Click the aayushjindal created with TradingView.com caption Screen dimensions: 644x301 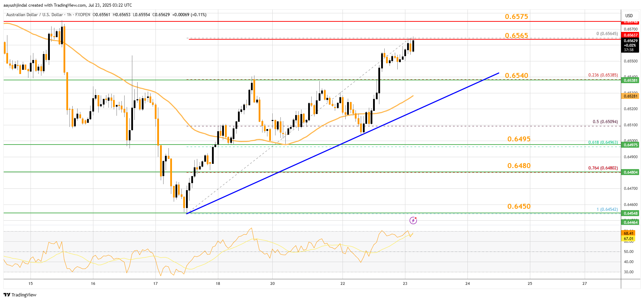click(x=68, y=5)
